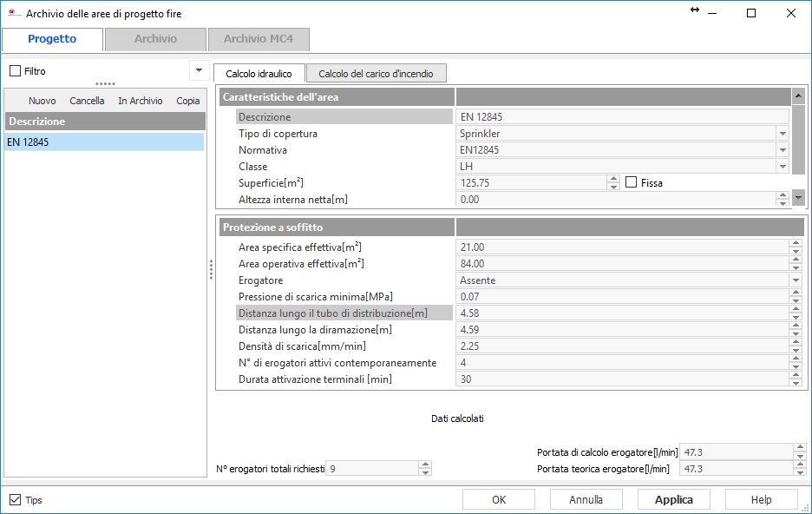Switch to the Archivio tab
This screenshot has width=812, height=514.
tap(155, 39)
